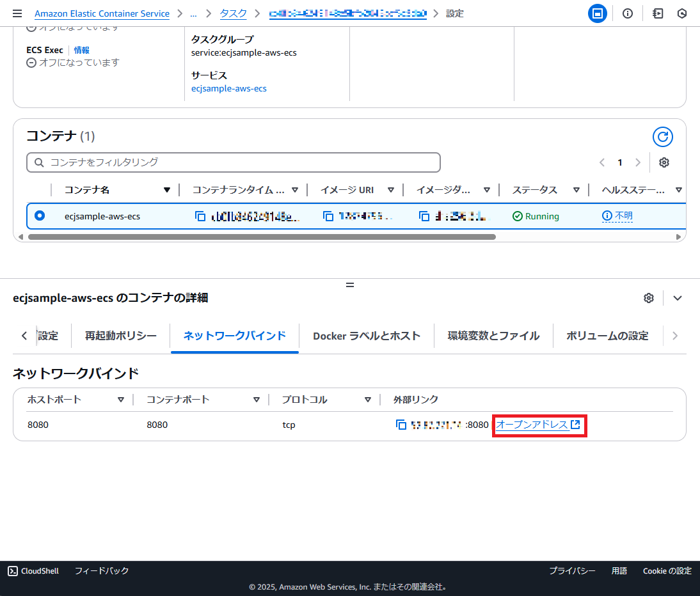Grab the split panel resize handle
The height and width of the screenshot is (596, 700).
pos(350,285)
